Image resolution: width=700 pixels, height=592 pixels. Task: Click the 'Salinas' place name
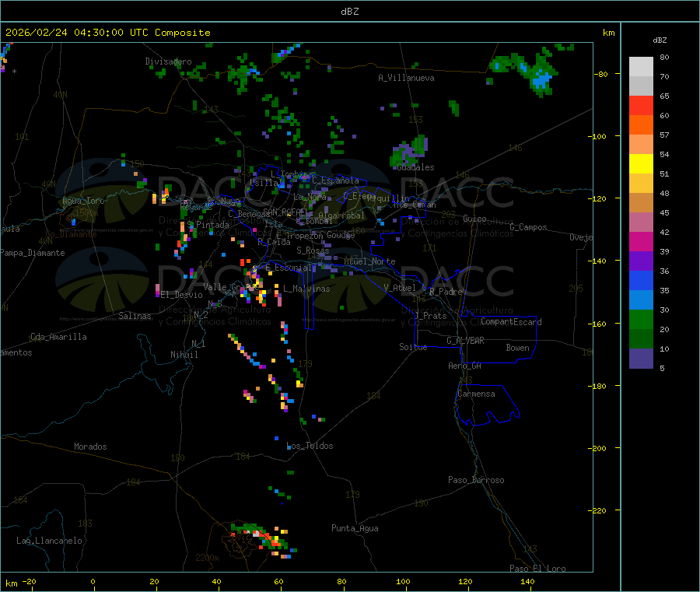click(135, 316)
